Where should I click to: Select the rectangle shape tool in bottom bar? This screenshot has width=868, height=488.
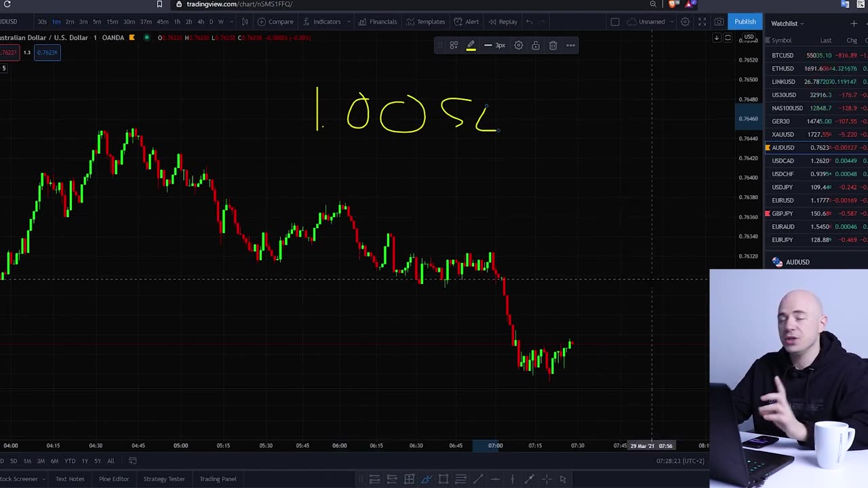(x=443, y=479)
